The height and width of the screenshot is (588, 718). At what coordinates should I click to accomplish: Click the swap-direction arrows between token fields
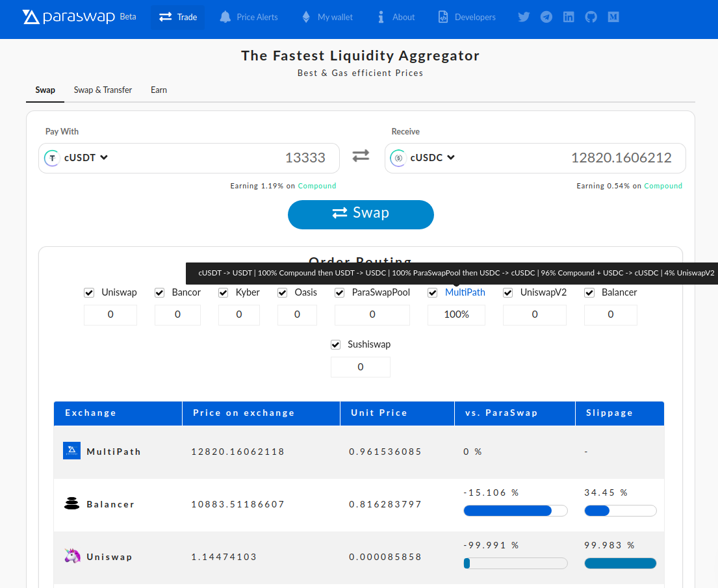click(x=361, y=156)
